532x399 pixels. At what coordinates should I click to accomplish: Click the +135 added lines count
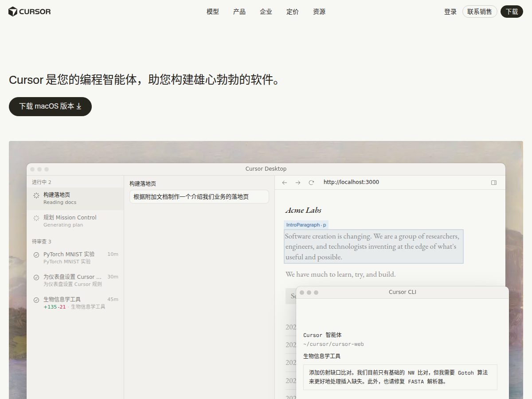point(50,307)
